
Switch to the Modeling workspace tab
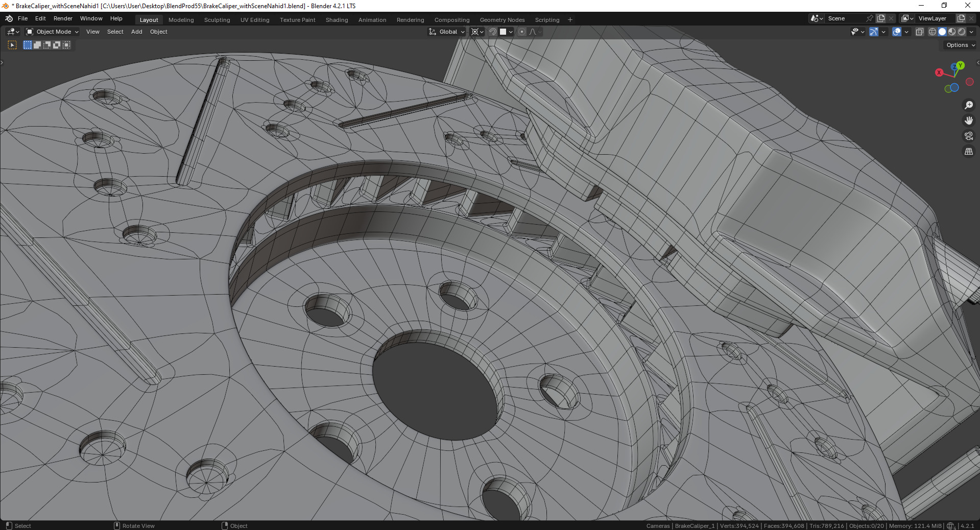(x=181, y=20)
